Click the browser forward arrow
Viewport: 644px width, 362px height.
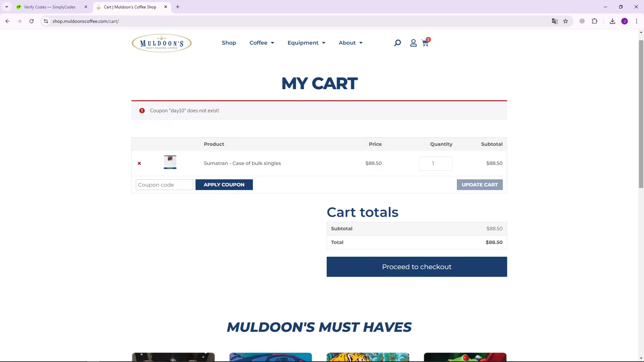[19, 21]
